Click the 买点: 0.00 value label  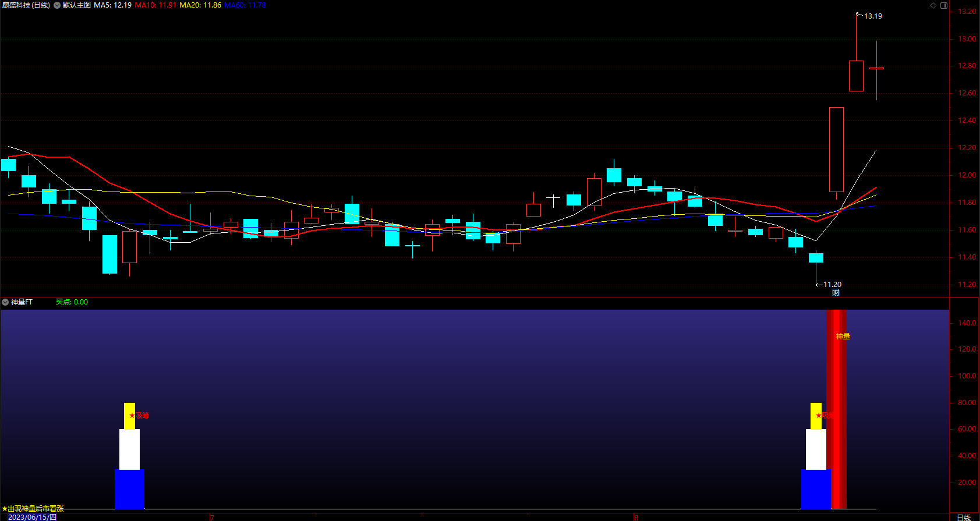[72, 302]
